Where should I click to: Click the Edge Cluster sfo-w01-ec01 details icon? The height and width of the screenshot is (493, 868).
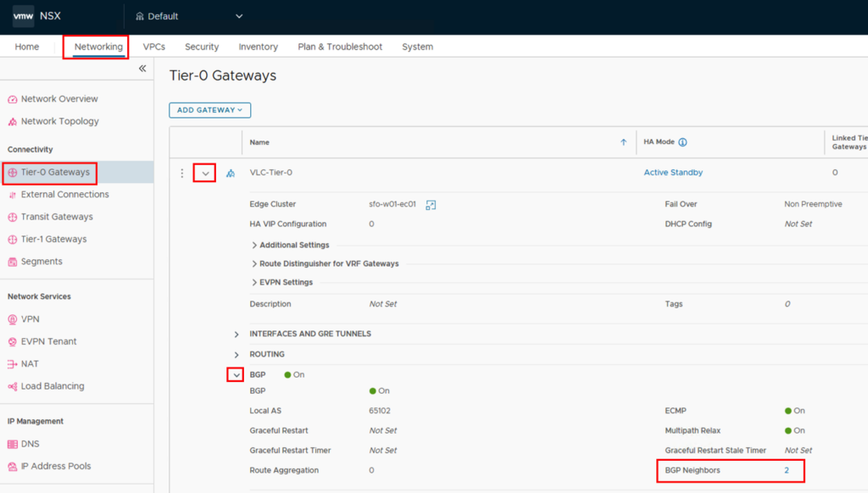click(x=431, y=205)
